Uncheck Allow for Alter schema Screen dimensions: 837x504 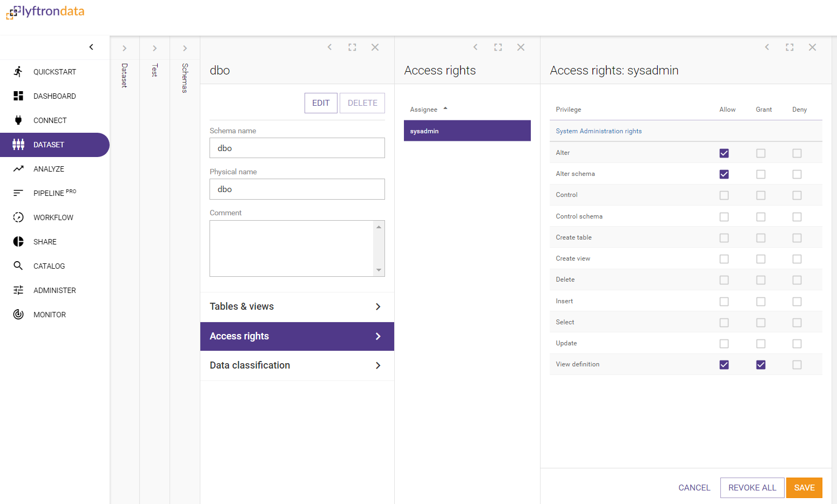(724, 174)
